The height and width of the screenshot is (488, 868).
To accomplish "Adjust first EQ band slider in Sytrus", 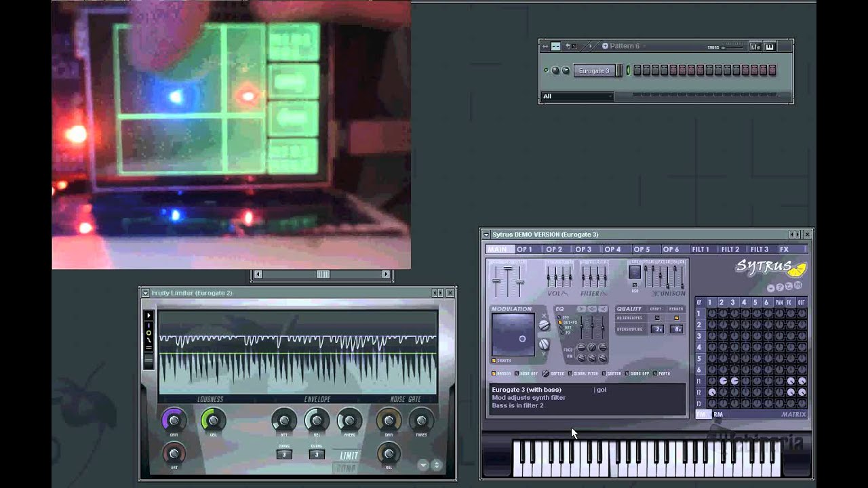I will [581, 327].
